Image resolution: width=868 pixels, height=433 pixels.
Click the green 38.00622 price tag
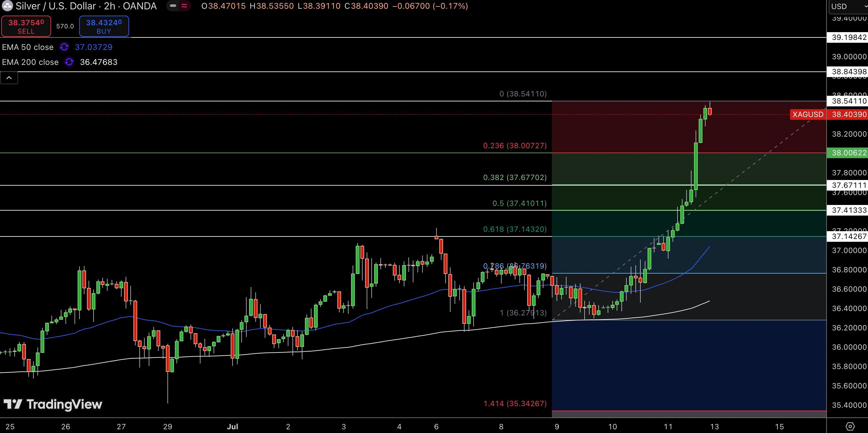(x=847, y=153)
